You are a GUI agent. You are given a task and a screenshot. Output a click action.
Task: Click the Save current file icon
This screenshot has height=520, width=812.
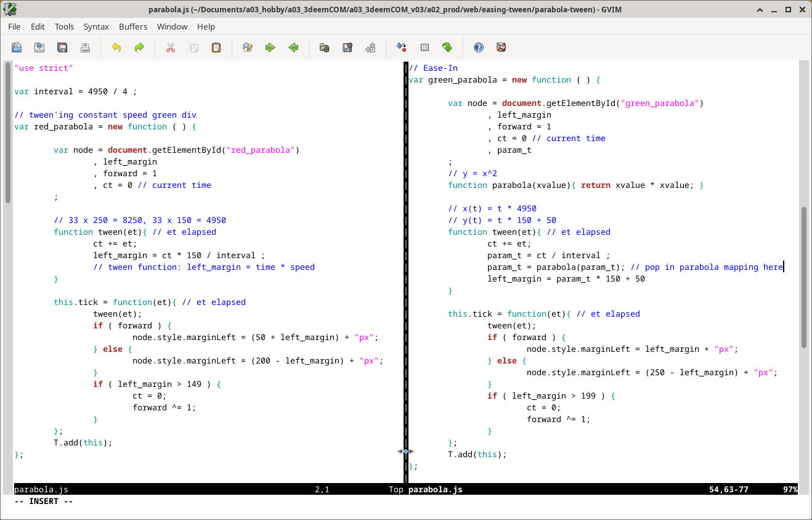tap(39, 47)
